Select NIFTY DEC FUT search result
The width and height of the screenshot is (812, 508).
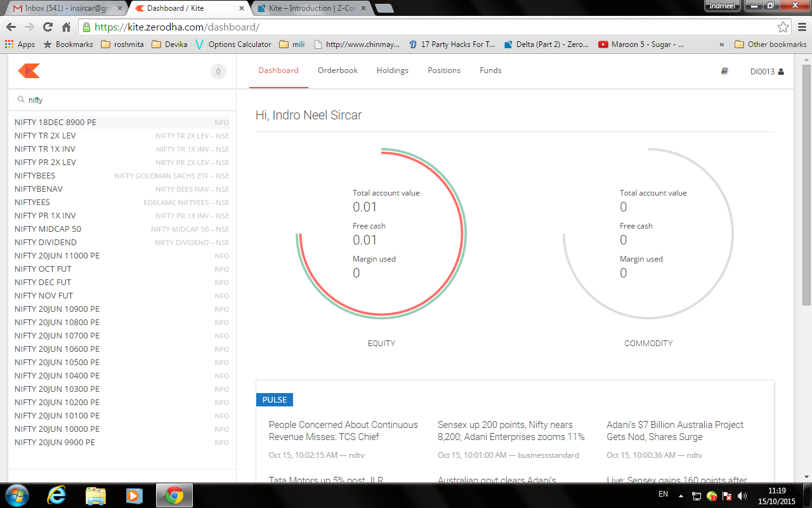pos(122,282)
